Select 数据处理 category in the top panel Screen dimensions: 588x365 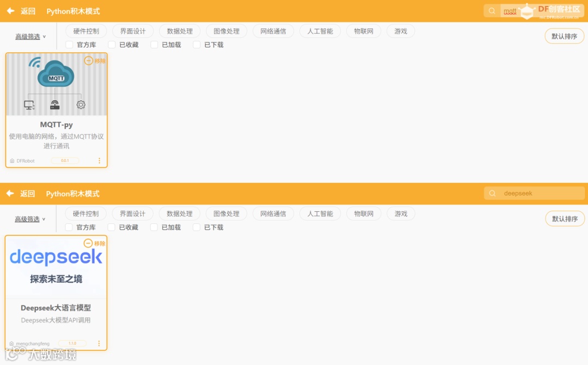pos(180,31)
